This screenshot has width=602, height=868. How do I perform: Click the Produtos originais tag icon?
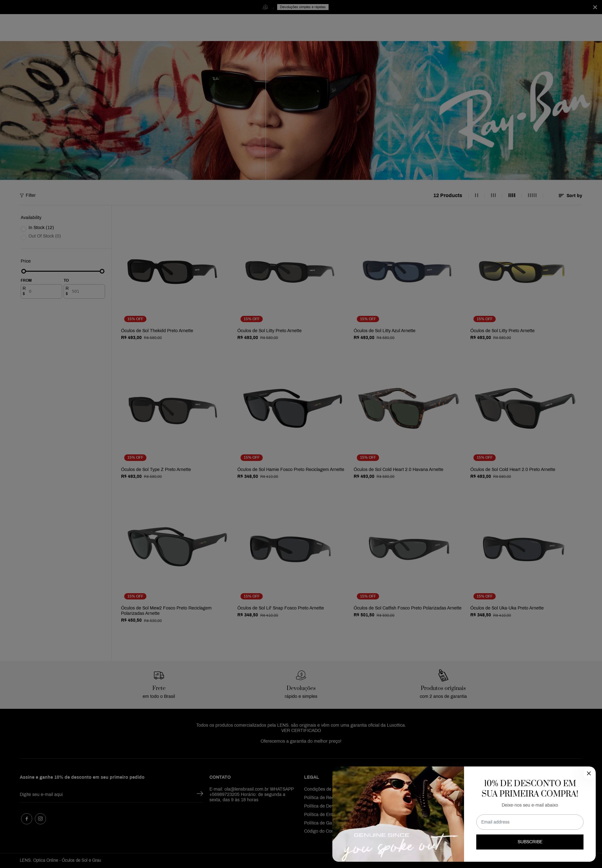(x=443, y=675)
